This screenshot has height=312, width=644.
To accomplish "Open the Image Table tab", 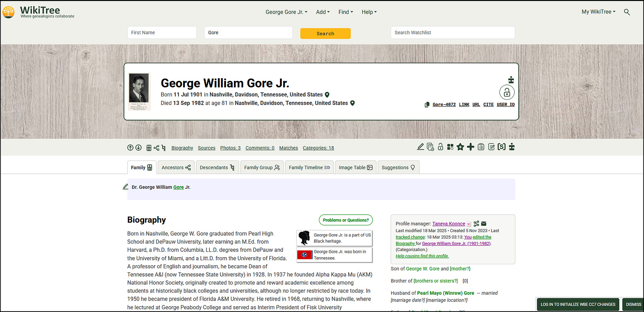I will 356,167.
